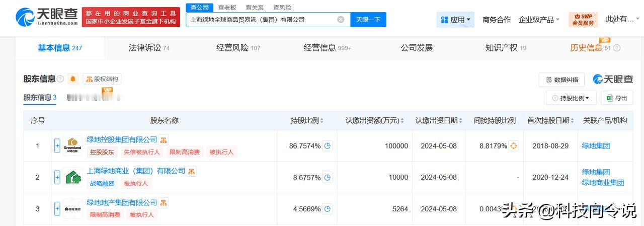This screenshot has height=226, width=644.
Task: Click logo of 绿地地产集团有限公司
Action: coord(72,208)
